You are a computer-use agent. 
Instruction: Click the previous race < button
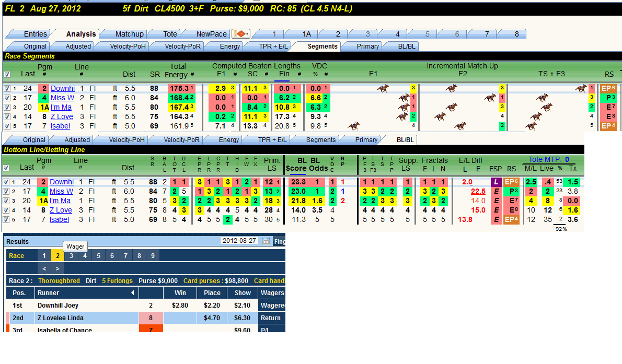tap(44, 268)
